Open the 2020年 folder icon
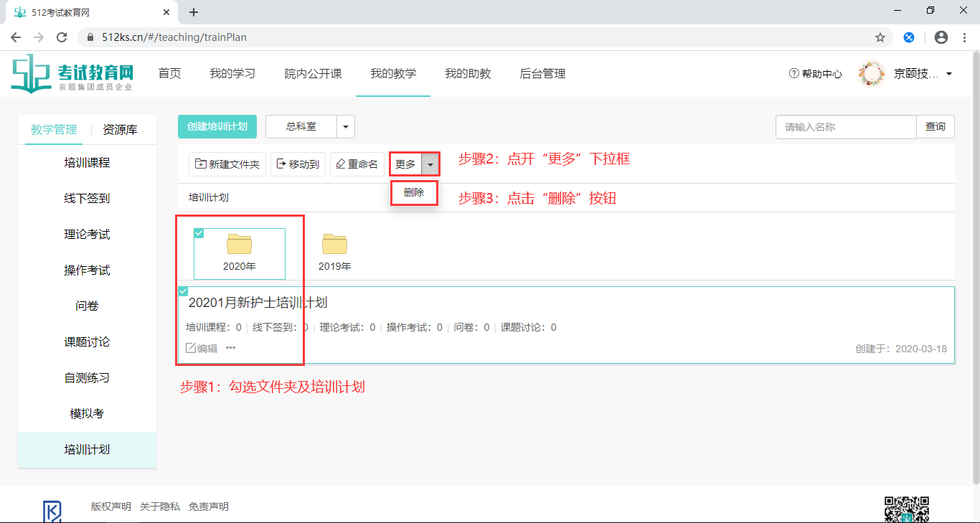 tap(240, 244)
